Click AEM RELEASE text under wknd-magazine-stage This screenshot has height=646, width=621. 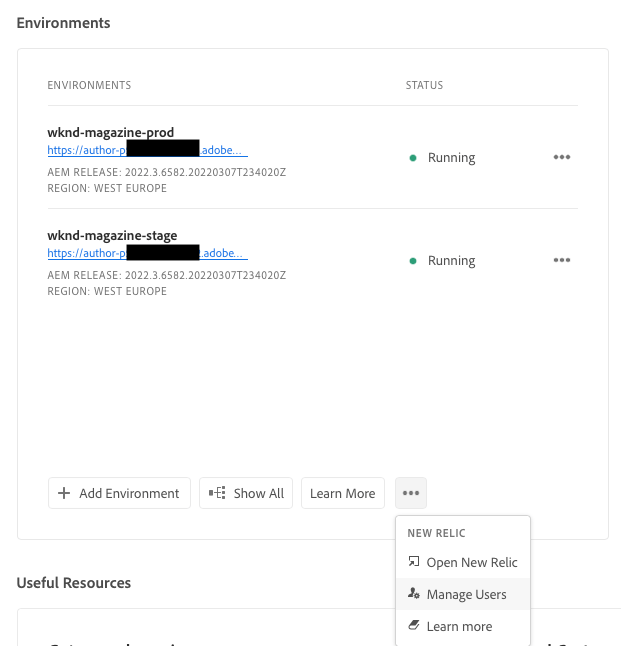click(166, 275)
